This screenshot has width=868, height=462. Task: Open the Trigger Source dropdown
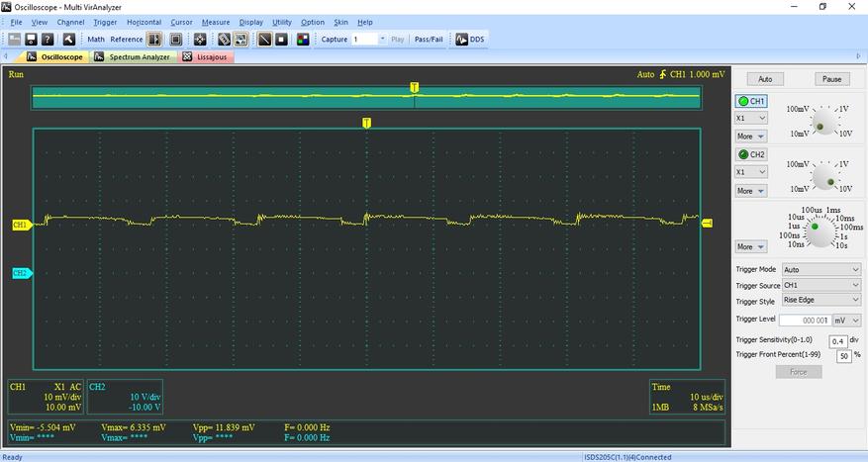[820, 285]
